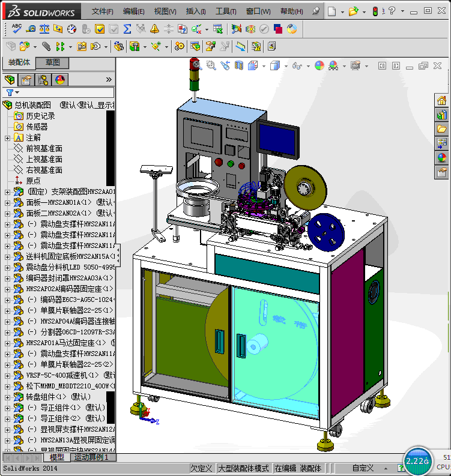451x476 pixels.
Task: Click the Mate paperclip icon
Action: tap(46, 46)
